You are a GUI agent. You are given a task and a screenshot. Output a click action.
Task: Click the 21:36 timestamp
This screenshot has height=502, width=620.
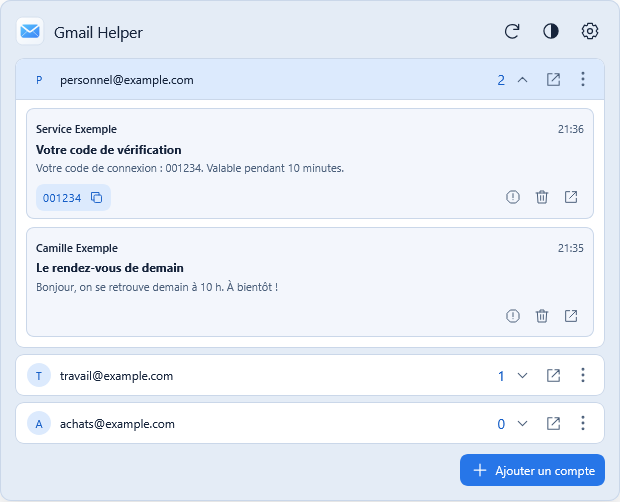coord(571,129)
